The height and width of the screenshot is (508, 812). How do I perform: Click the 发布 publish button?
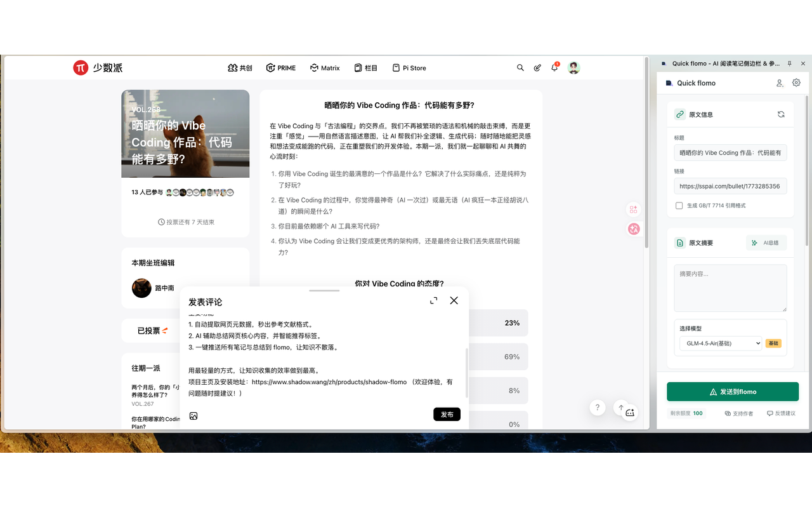447,414
